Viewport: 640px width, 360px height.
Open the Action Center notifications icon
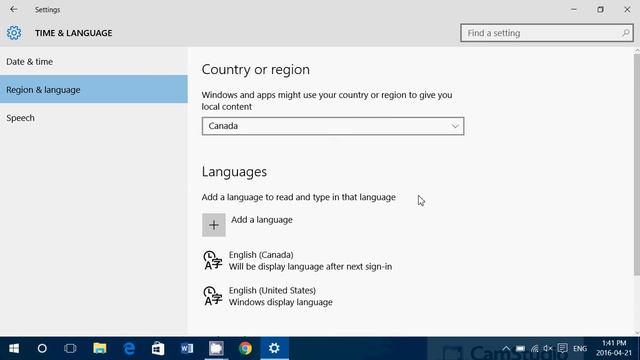click(x=562, y=348)
